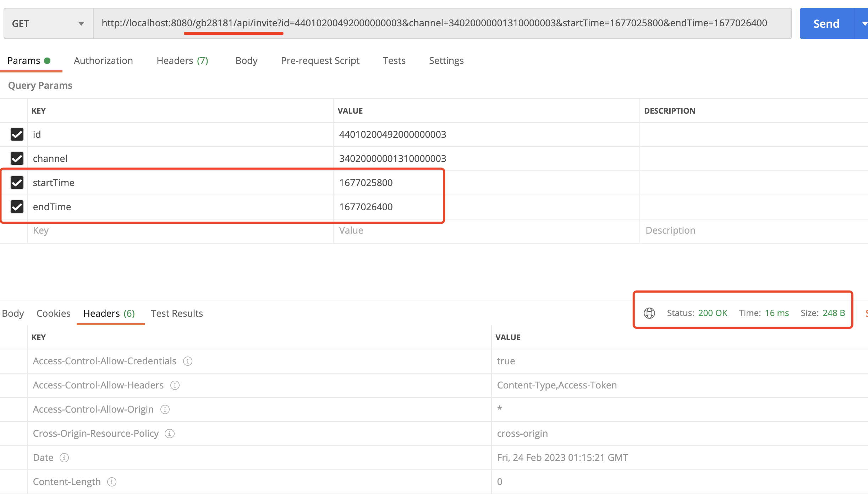This screenshot has width=868, height=495.
Task: Click the info icon beside Cross-Origin-Resource-Policy
Action: (x=170, y=433)
